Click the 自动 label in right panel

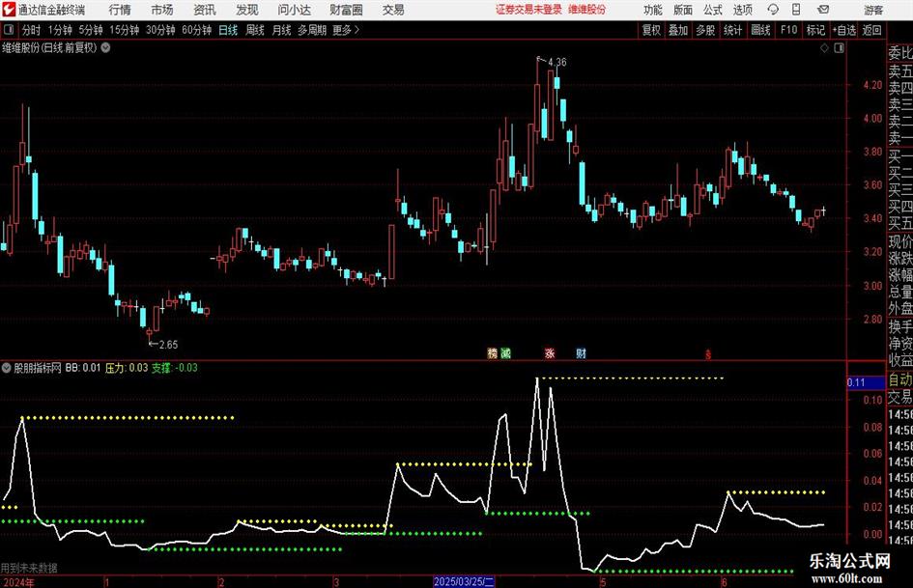point(900,380)
